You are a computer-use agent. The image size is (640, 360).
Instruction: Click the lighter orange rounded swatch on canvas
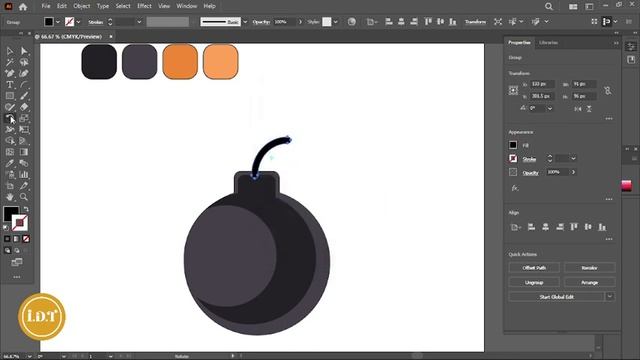pos(220,62)
